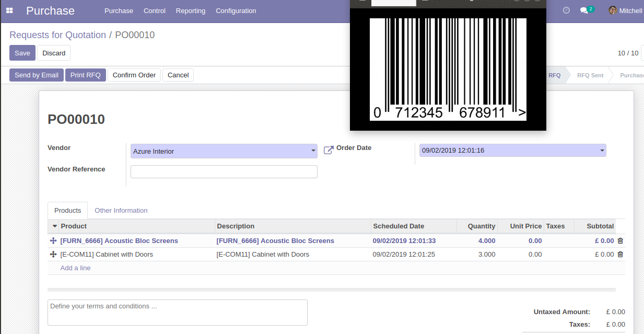This screenshot has height=334, width=644.
Task: Delete the Acoustic Bloc Screens line
Action: (x=620, y=241)
